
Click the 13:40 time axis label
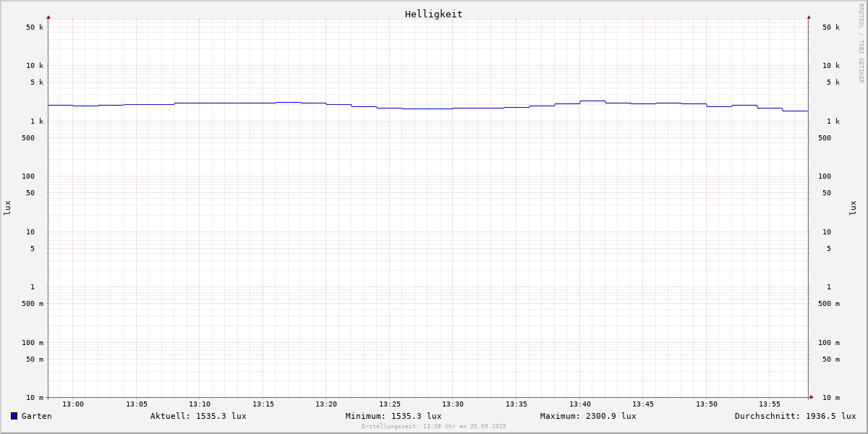[579, 404]
